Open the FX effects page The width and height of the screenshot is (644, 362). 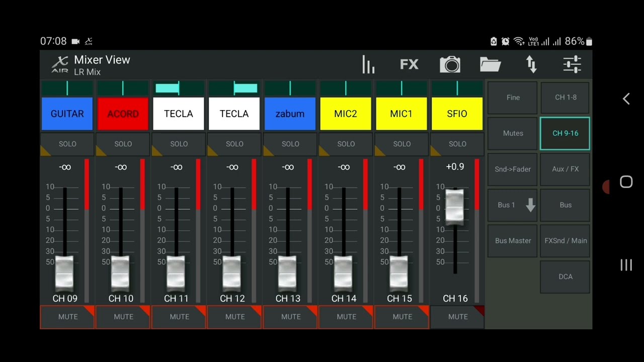click(x=409, y=64)
